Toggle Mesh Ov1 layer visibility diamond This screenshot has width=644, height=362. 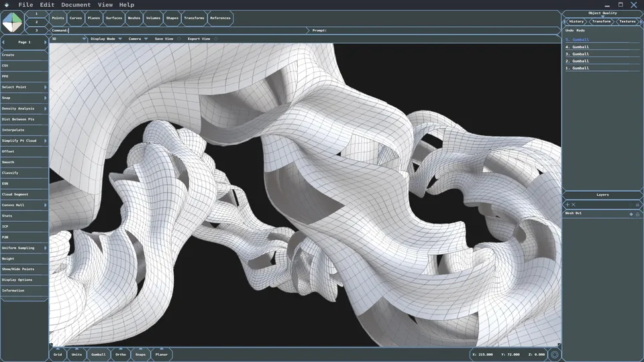pyautogui.click(x=631, y=215)
